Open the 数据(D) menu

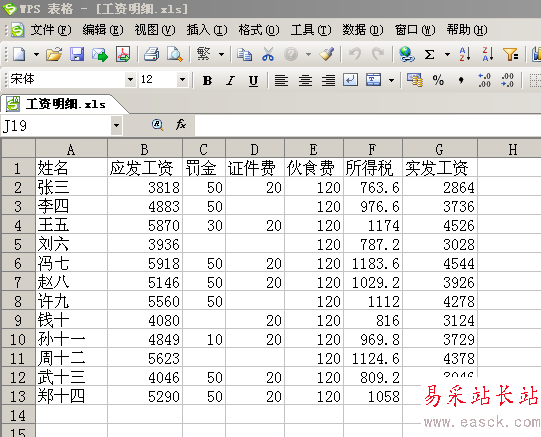pyautogui.click(x=363, y=30)
